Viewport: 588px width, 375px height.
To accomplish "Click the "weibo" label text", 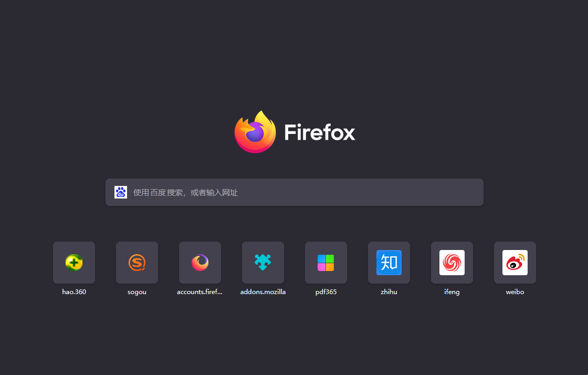I will pyautogui.click(x=515, y=291).
